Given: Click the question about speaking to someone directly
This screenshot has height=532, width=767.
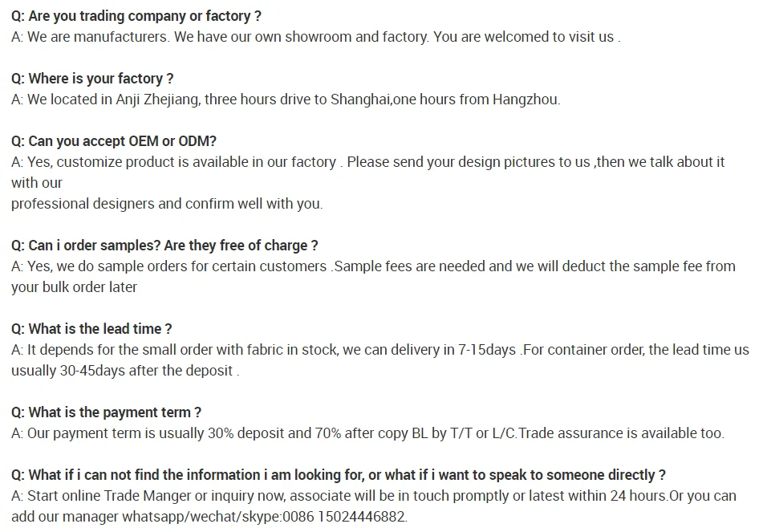Looking at the screenshot, I should pyautogui.click(x=338, y=475).
